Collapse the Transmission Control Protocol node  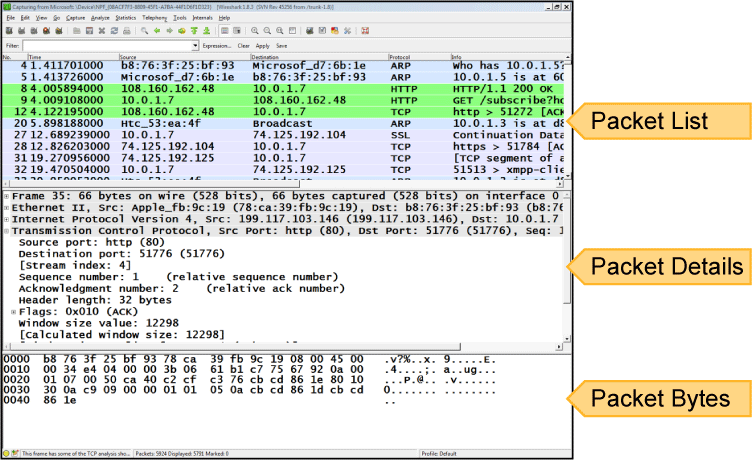pos(6,230)
